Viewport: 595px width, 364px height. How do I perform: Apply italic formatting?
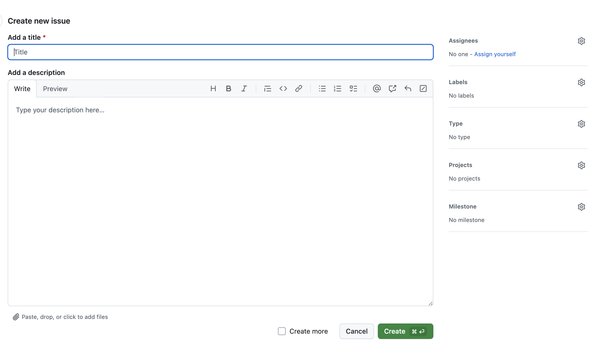[244, 88]
